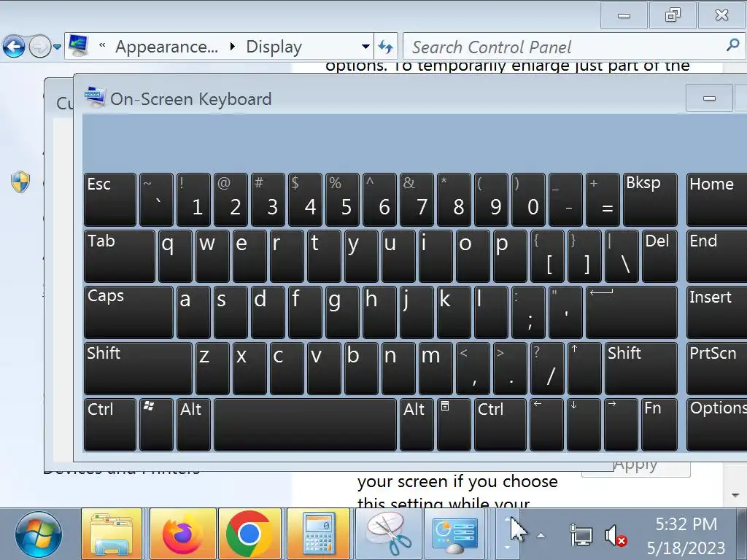Viewport: 747px width, 560px height.
Task: Tap the Enter key with return arrow
Action: (632, 312)
